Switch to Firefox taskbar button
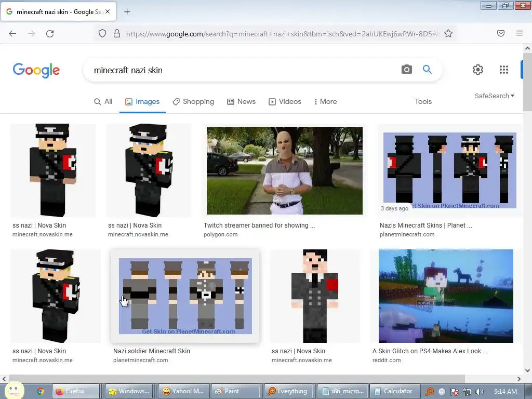This screenshot has width=532, height=399. click(76, 391)
